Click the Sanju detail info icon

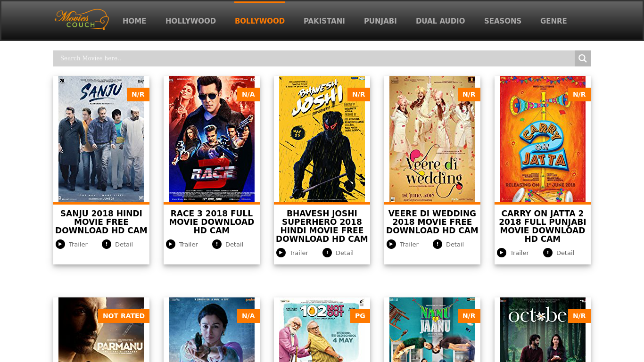pos(107,244)
